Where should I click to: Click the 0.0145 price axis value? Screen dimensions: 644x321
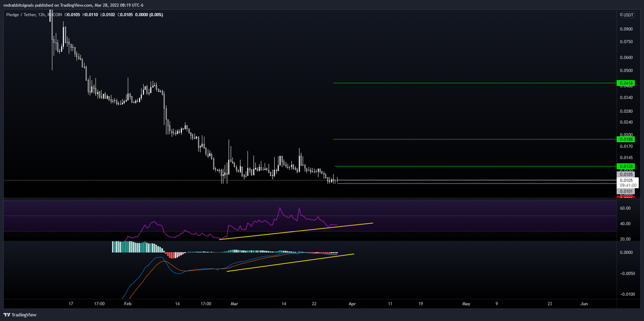626,157
